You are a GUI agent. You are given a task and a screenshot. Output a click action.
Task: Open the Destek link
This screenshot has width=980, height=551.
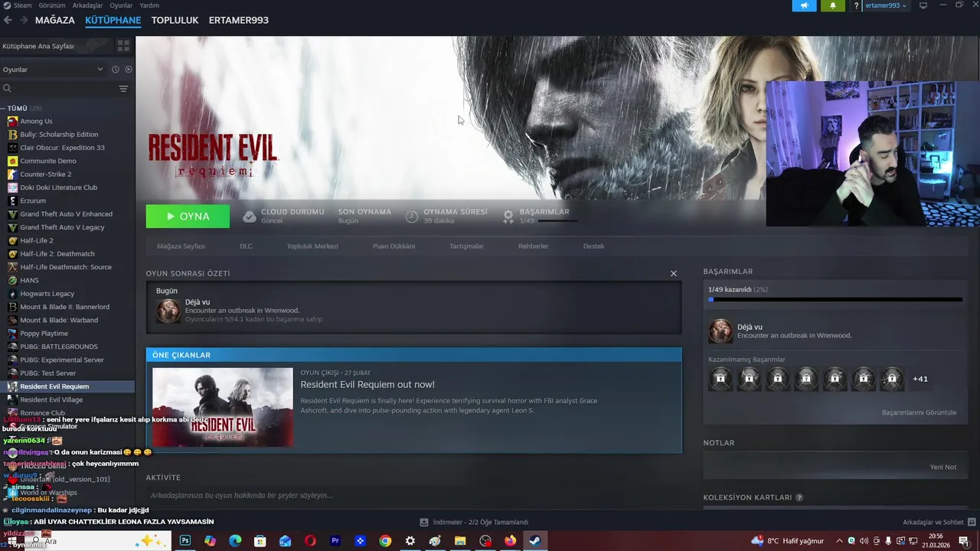(x=593, y=246)
